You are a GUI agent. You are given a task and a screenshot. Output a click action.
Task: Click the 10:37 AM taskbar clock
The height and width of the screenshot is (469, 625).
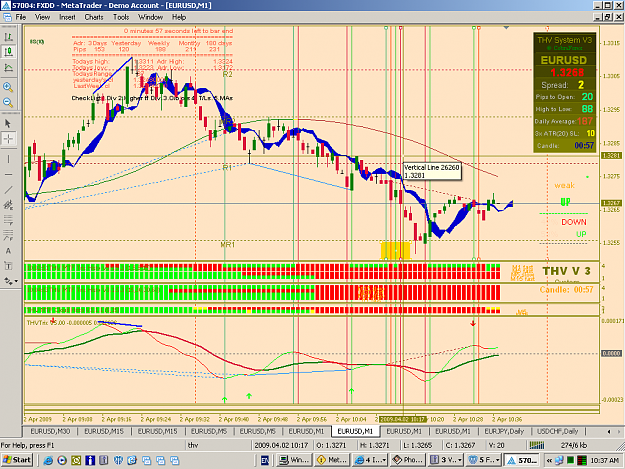pos(605,460)
